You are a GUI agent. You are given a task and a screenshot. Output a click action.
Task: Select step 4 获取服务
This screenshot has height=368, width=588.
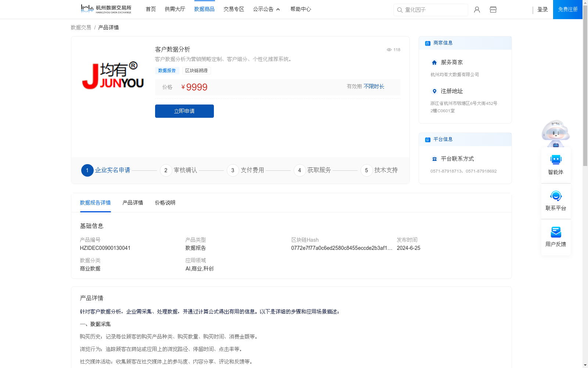click(x=312, y=170)
